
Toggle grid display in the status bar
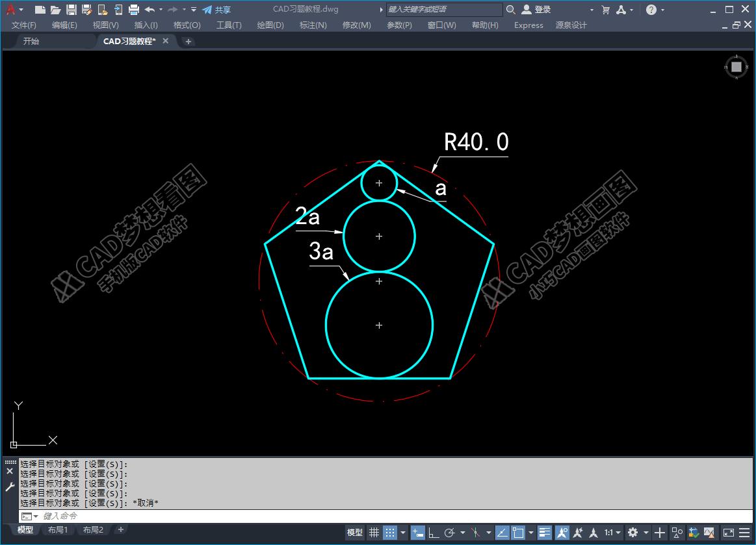374,532
